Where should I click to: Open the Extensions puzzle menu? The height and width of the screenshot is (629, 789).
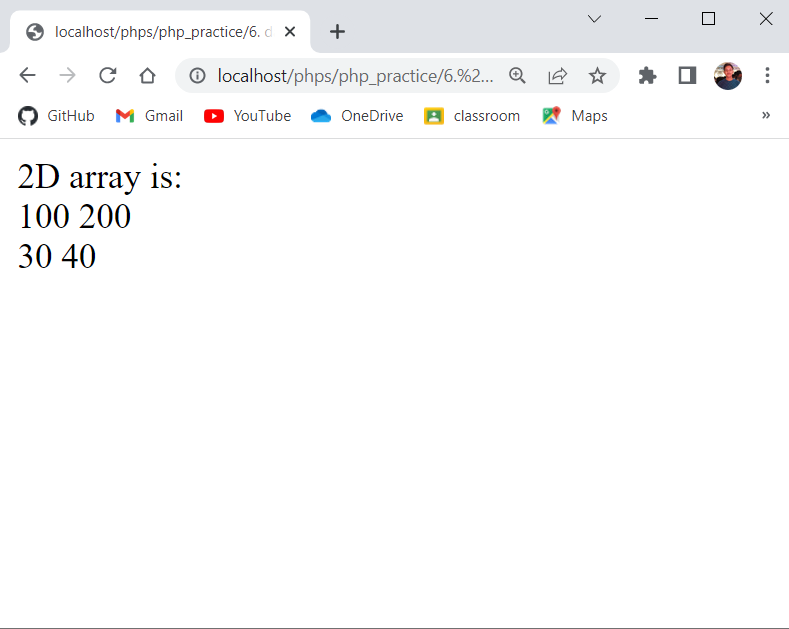pos(647,76)
